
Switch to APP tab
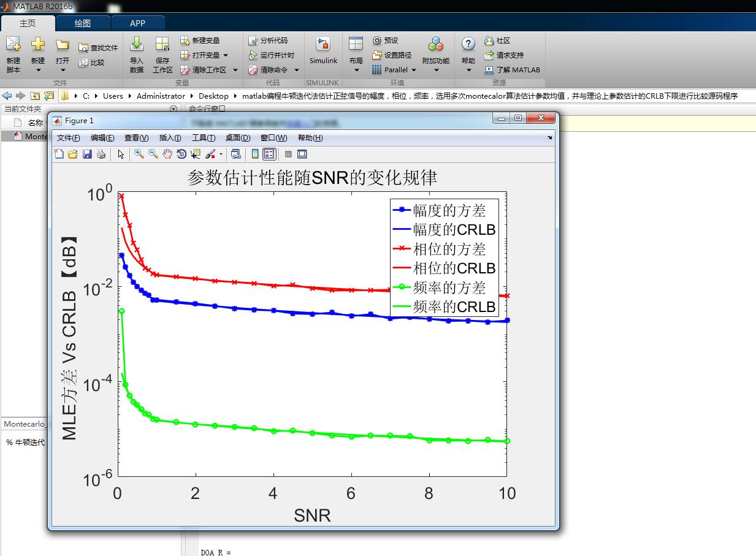coord(138,23)
